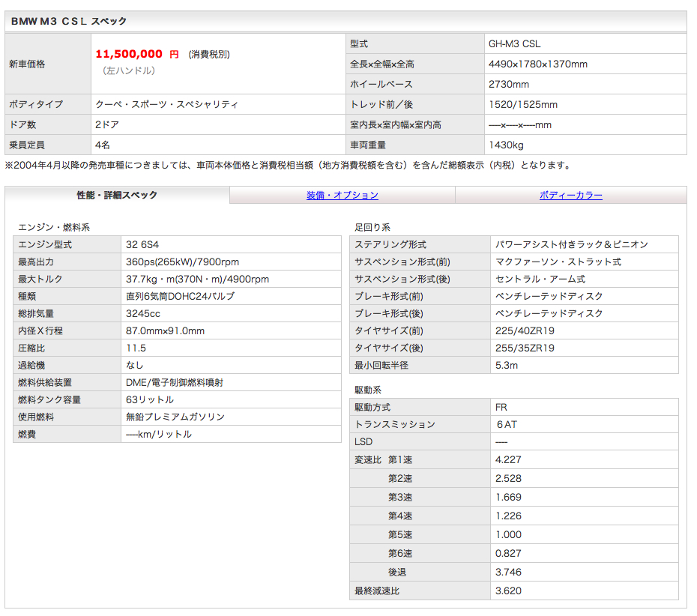Click the 11.5 compression ratio value
Image resolution: width=697 pixels, height=616 pixels.
[136, 348]
